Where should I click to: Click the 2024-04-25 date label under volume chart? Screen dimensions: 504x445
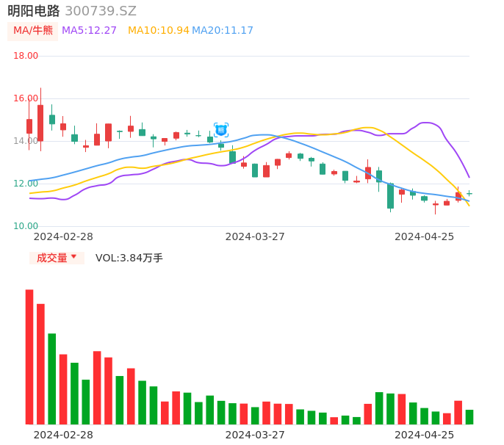pos(424,435)
